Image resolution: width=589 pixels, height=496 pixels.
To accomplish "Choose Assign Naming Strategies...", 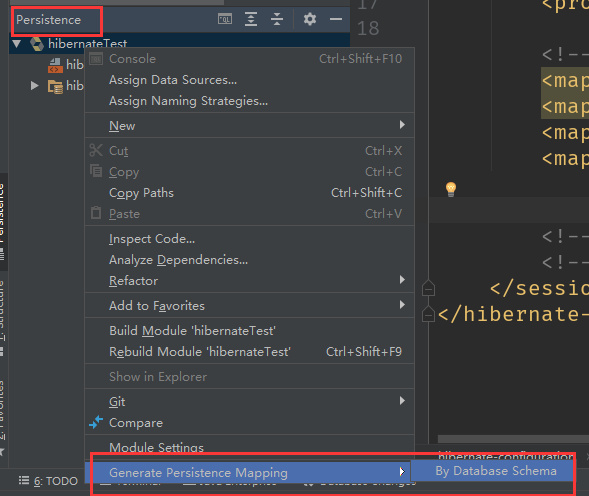I will coord(250,101).
